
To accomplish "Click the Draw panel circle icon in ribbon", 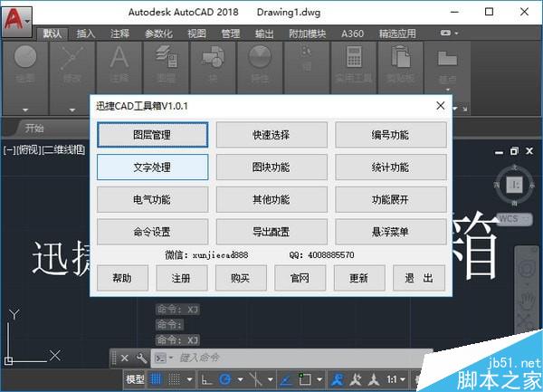I will [x=25, y=57].
